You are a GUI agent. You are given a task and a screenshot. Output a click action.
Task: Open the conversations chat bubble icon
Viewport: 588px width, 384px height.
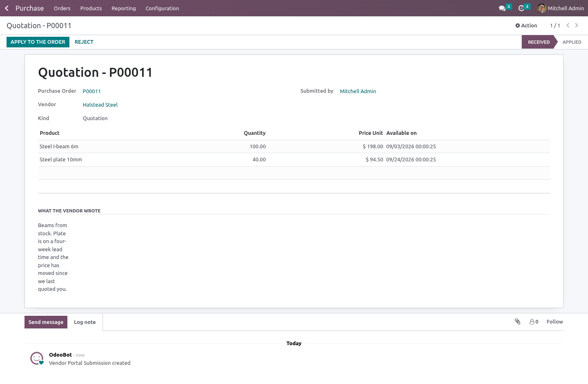click(502, 8)
